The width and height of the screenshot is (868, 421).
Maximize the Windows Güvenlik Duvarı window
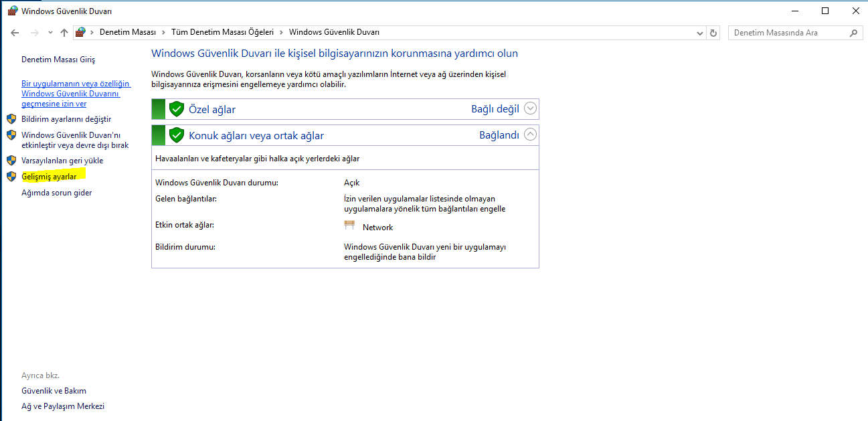pyautogui.click(x=825, y=11)
